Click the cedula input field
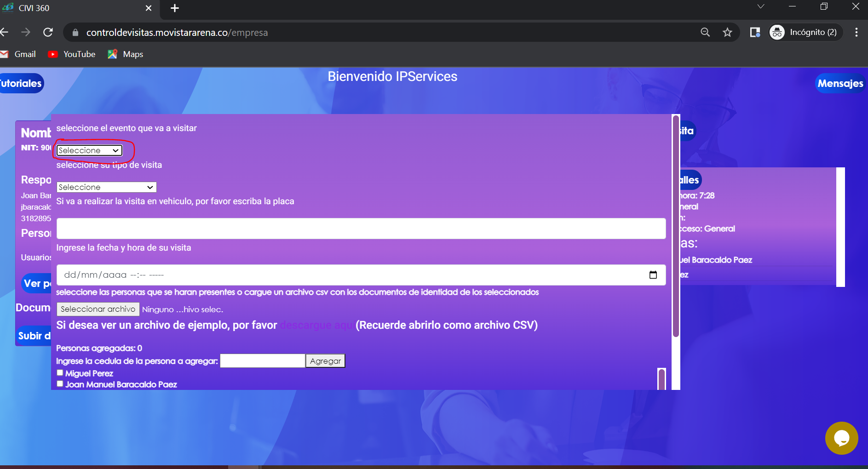This screenshot has width=868, height=469. click(263, 361)
